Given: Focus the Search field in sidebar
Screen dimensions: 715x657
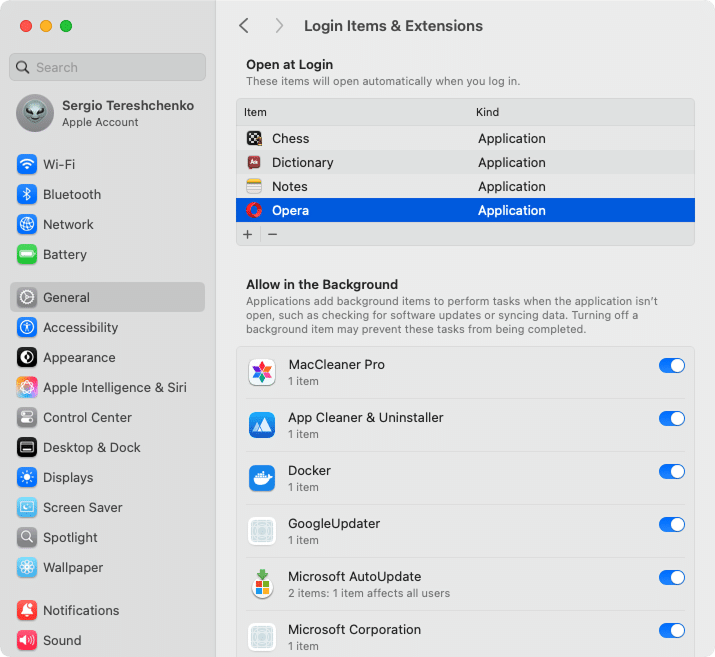Looking at the screenshot, I should (x=108, y=67).
